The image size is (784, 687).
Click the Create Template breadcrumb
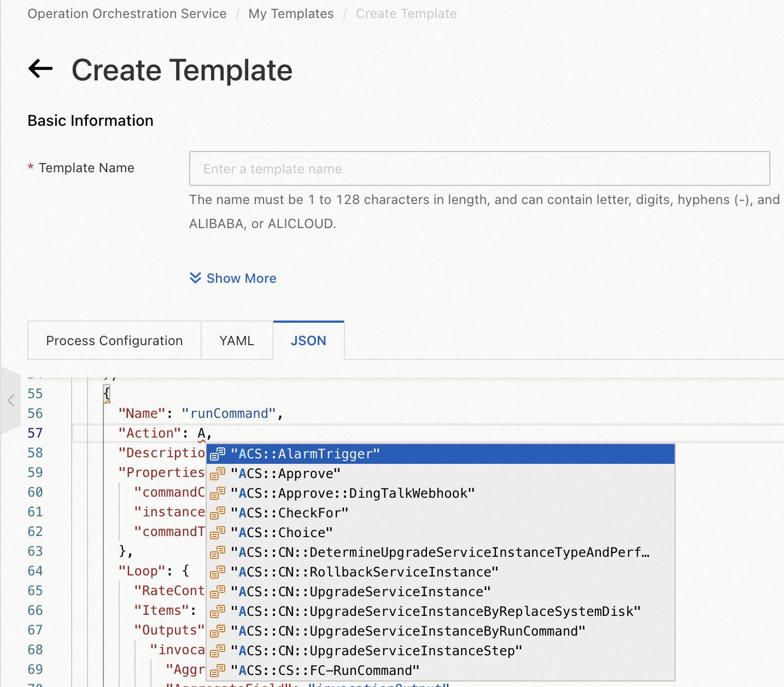406,14
